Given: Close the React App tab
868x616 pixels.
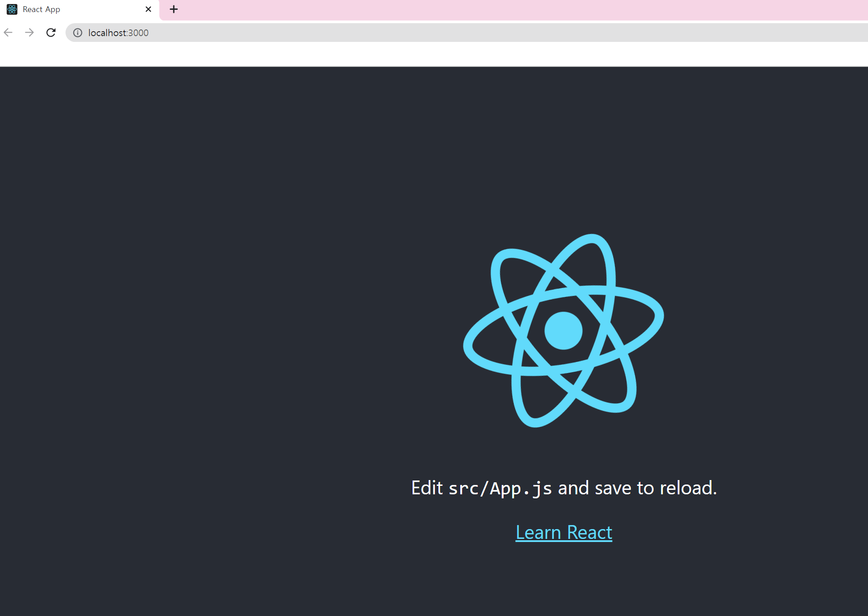Looking at the screenshot, I should 148,9.
